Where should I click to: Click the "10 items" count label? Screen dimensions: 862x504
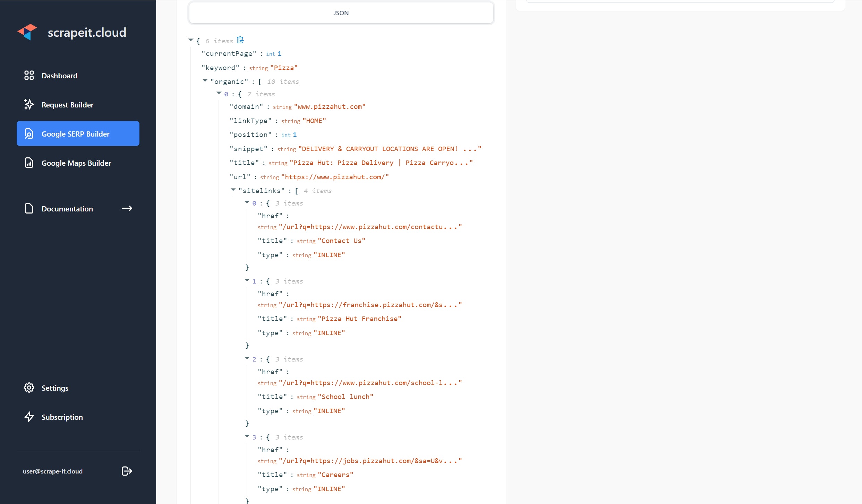point(283,81)
